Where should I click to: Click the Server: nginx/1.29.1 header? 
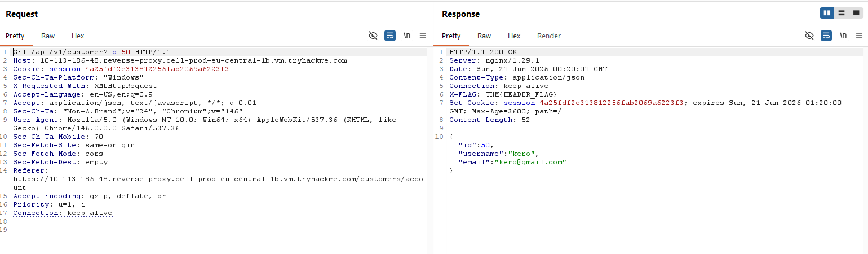(494, 60)
